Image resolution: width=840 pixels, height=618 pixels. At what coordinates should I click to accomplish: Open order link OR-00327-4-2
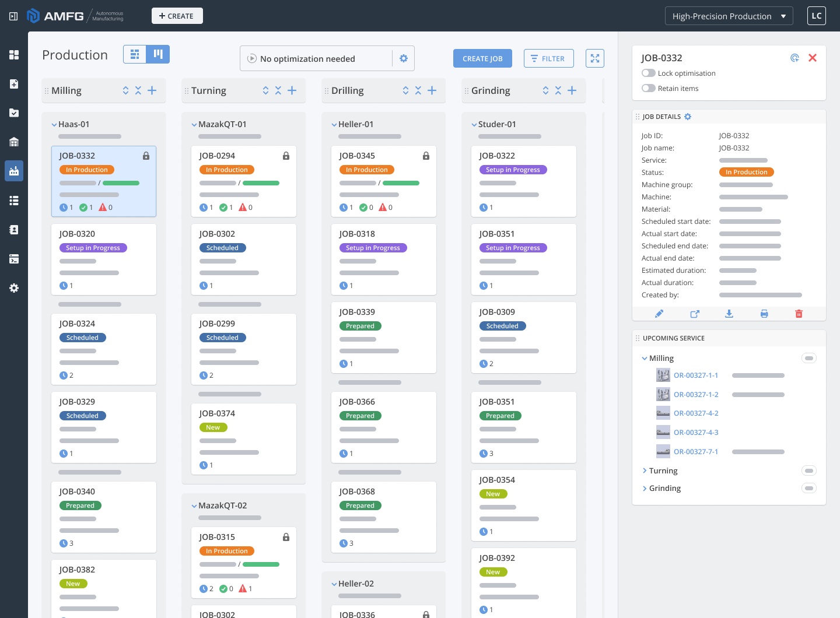coord(696,413)
